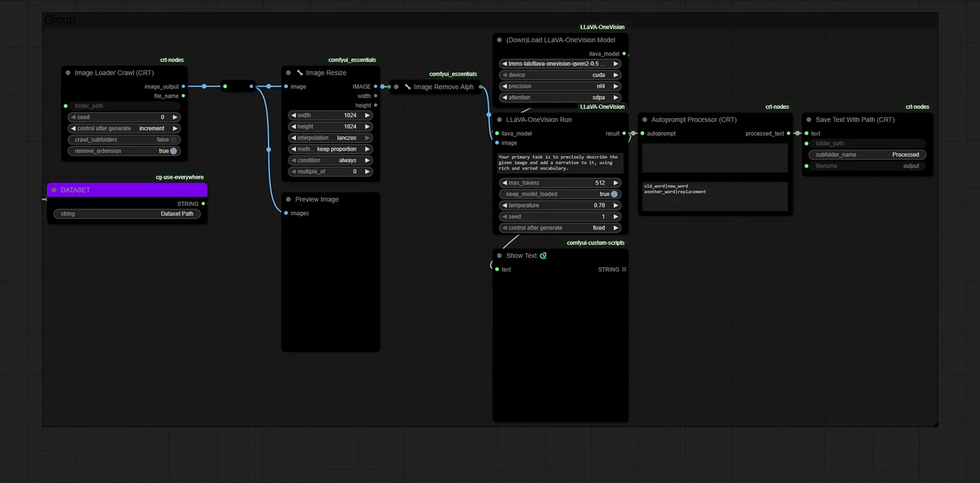Click the Image Remove Alph wrench icon
The image size is (980, 483).
(x=408, y=87)
